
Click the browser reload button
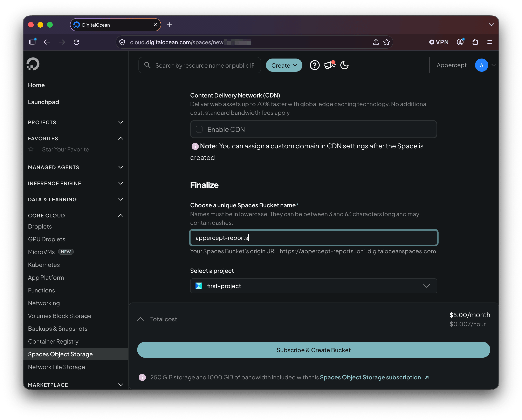tap(76, 42)
